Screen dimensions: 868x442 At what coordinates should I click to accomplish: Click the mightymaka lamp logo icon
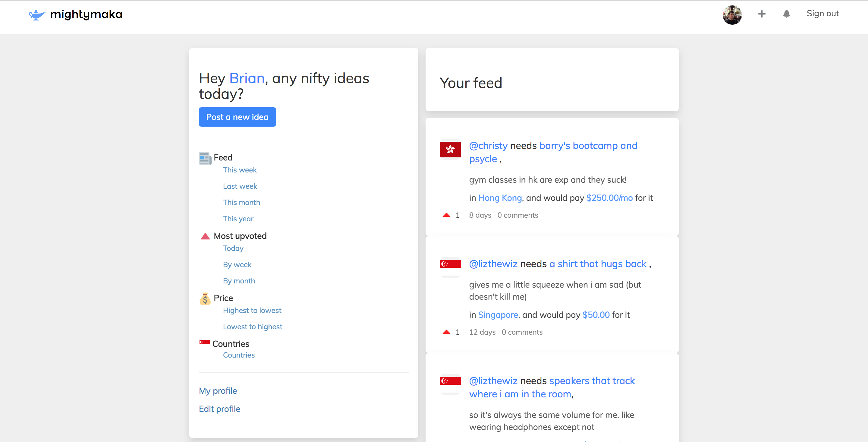[x=37, y=14]
